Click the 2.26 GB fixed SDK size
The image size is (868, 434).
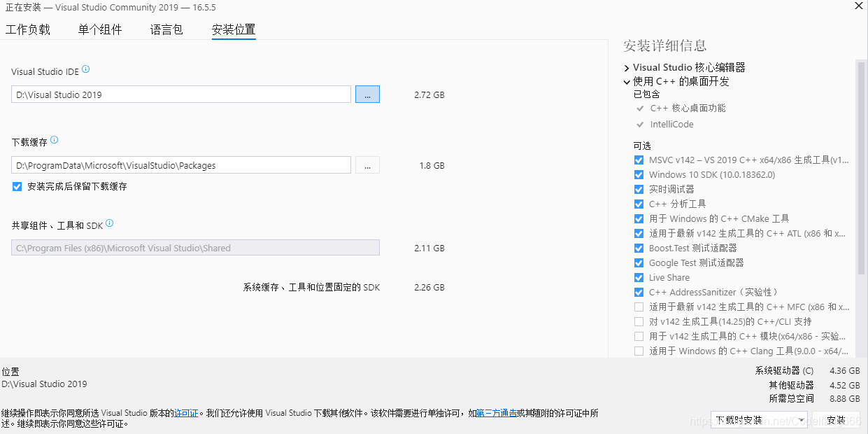pos(429,288)
